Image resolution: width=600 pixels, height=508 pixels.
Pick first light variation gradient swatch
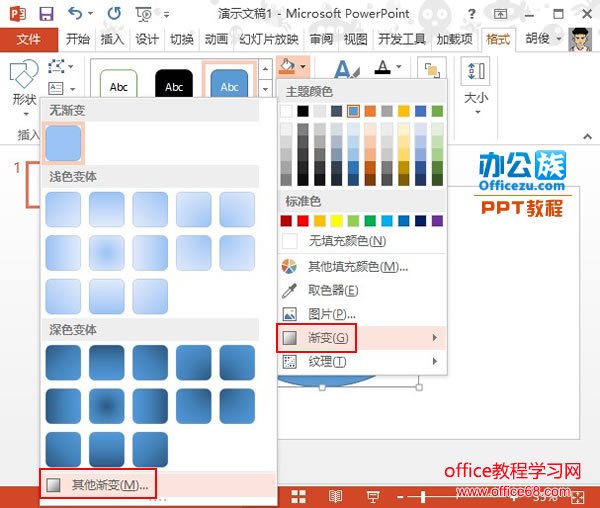click(63, 209)
